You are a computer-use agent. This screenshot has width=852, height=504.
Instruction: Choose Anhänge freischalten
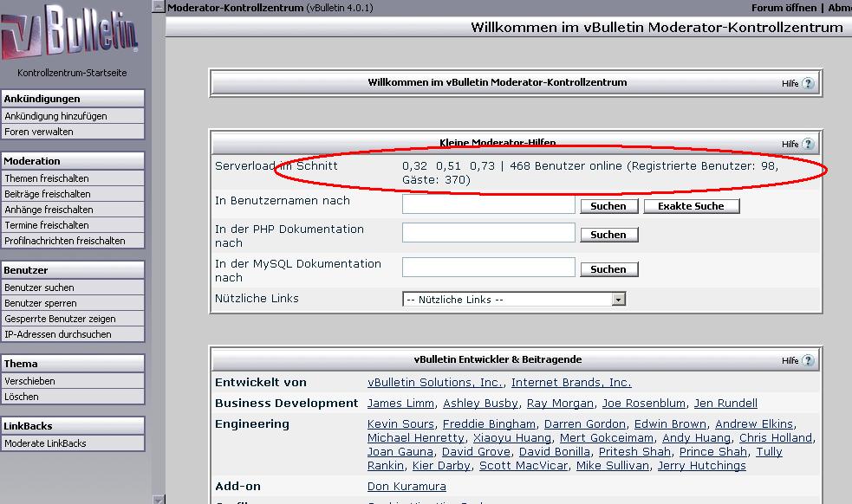coord(73,210)
